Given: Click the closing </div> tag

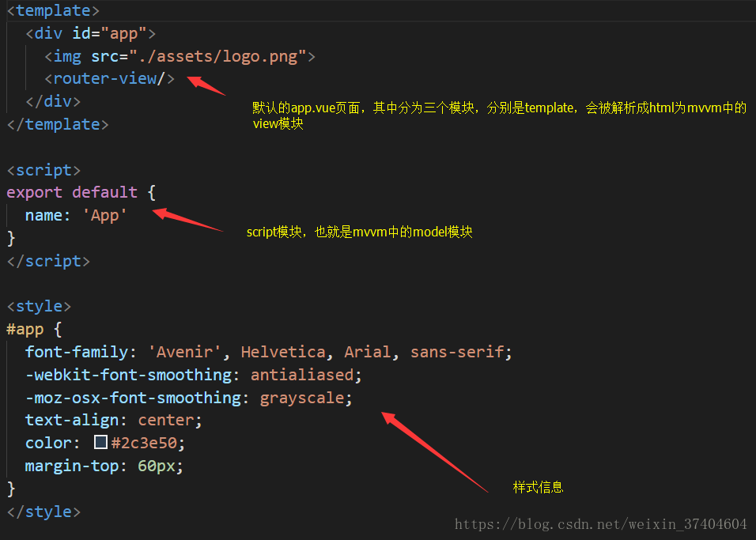Looking at the screenshot, I should pyautogui.click(x=53, y=101).
